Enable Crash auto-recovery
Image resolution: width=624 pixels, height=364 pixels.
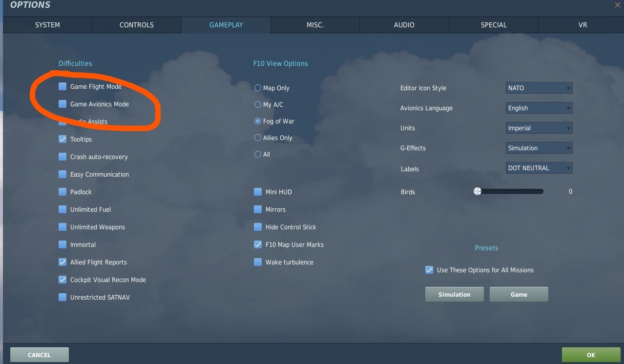pyautogui.click(x=62, y=157)
